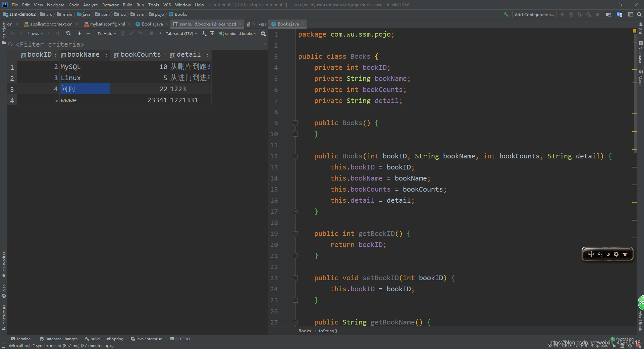This screenshot has height=349, width=644.
Task: Open the Database Changes tool window
Action: (x=59, y=339)
